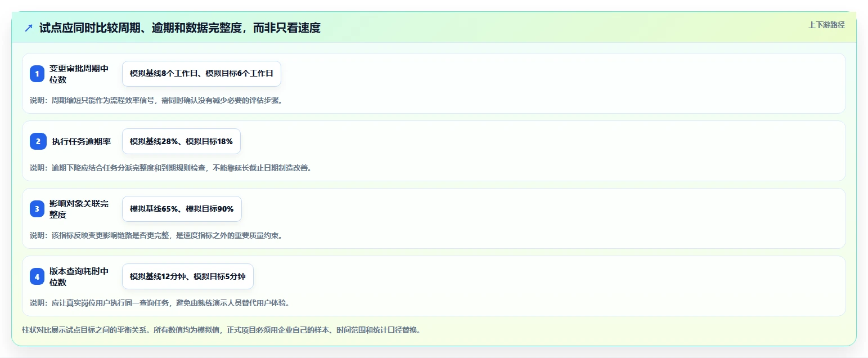The width and height of the screenshot is (868, 358).
Task: Select the 影响对象关联完整度 label
Action: tap(79, 209)
